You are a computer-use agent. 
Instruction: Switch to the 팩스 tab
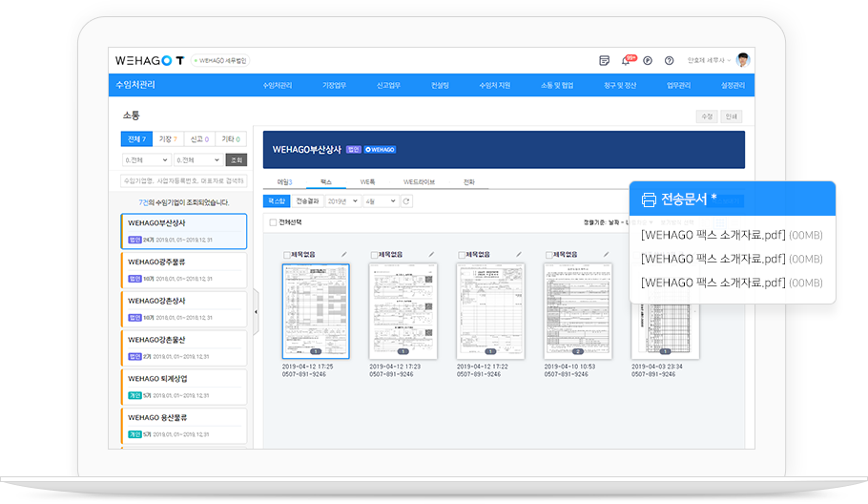click(326, 181)
